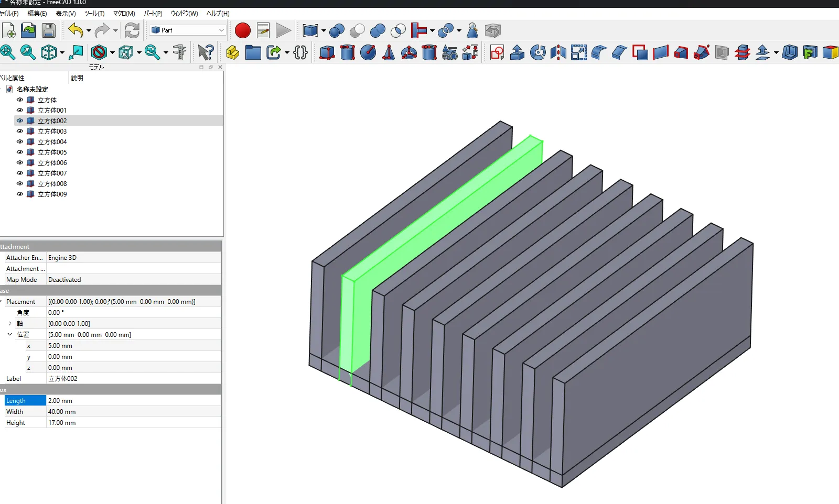Click the Revolve tool icon
This screenshot has width=839, height=504.
538,52
